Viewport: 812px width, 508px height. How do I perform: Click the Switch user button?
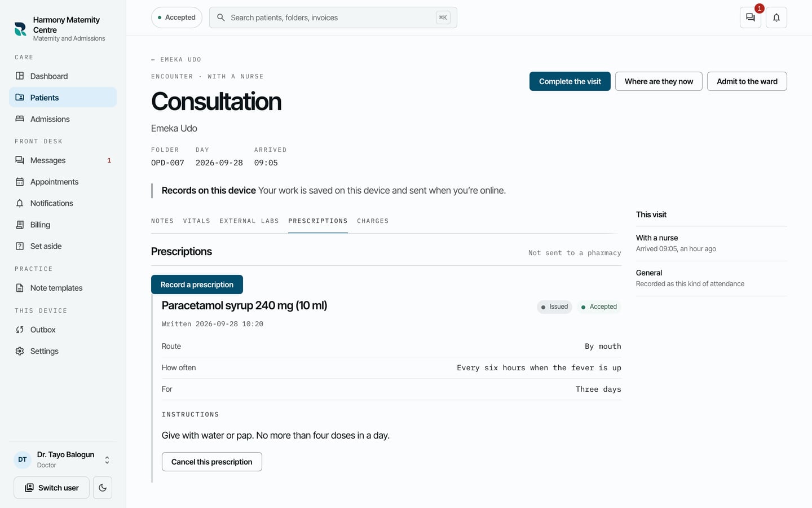51,488
